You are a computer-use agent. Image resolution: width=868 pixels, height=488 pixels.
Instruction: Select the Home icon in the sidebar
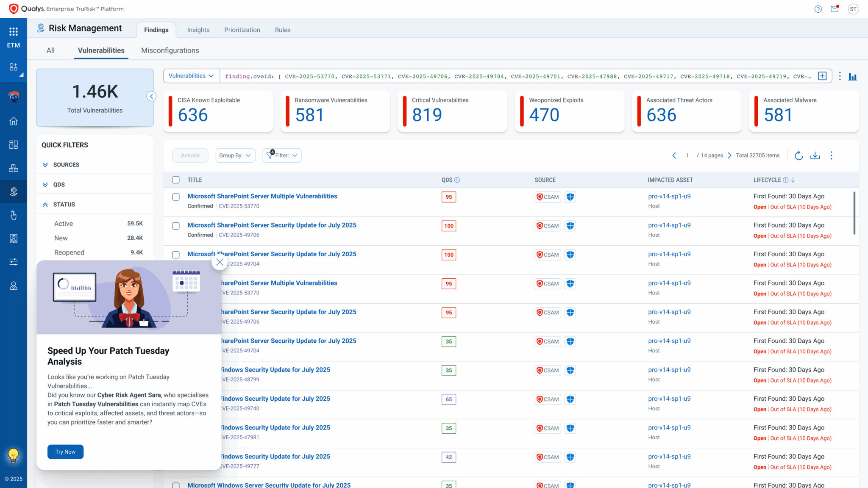pyautogui.click(x=14, y=121)
